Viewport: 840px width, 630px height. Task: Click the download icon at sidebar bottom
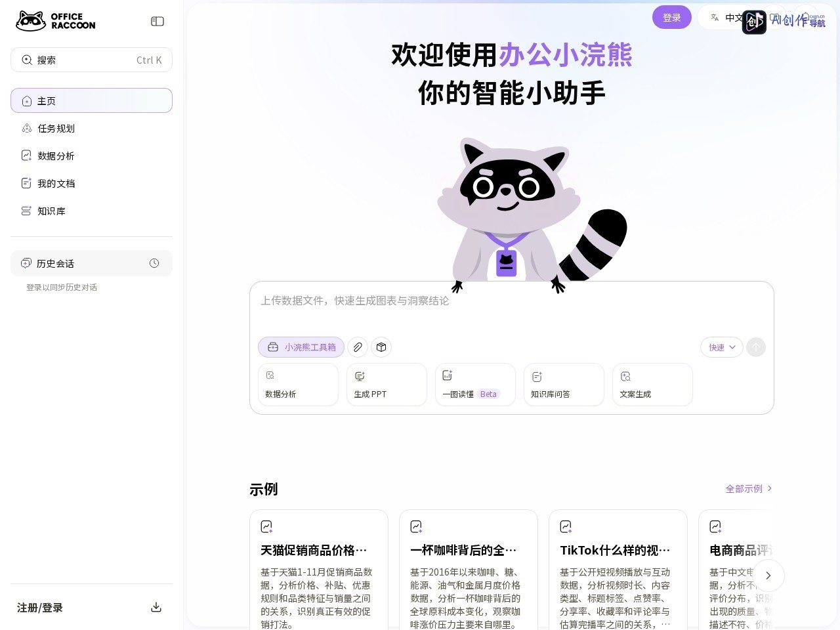pos(156,607)
